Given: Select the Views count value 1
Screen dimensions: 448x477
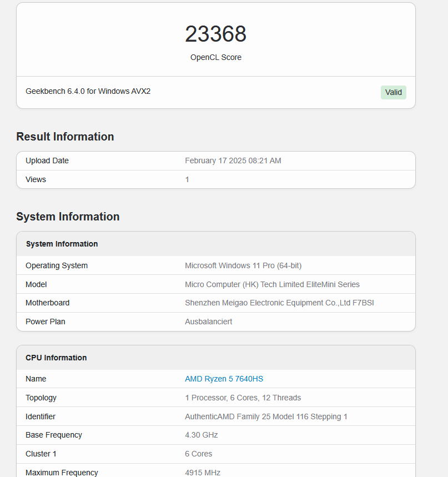Looking at the screenshot, I should [187, 179].
